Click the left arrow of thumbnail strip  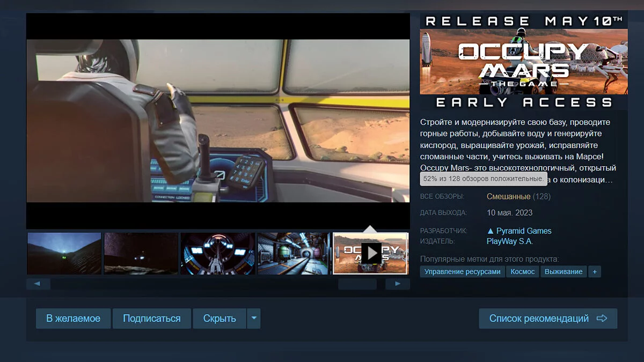point(38,284)
